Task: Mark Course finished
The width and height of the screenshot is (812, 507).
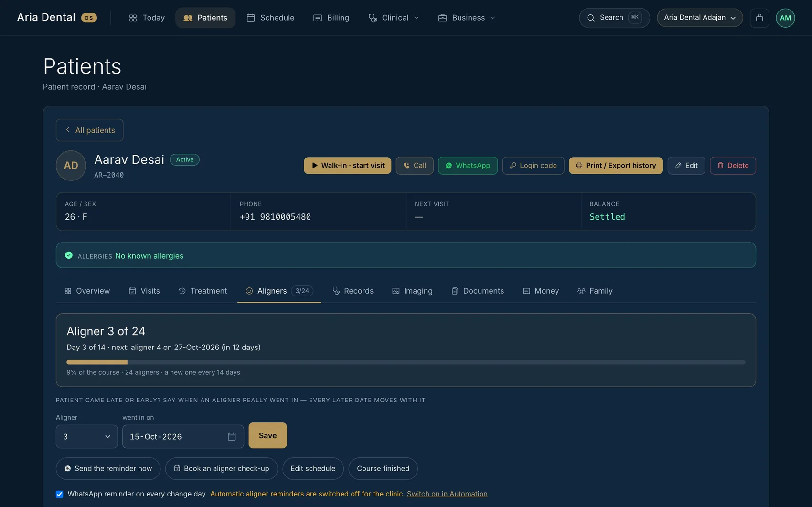Action: click(383, 468)
